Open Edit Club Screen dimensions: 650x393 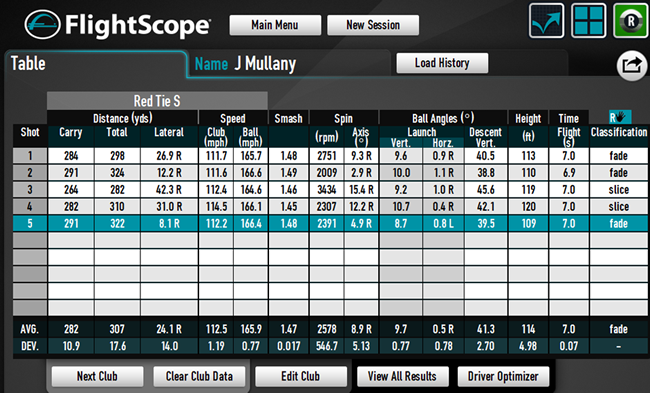pyautogui.click(x=301, y=376)
